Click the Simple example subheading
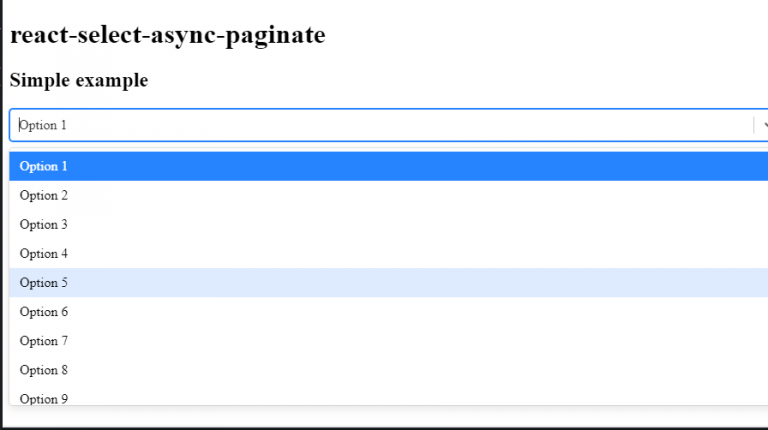The image size is (768, 430). click(x=79, y=80)
